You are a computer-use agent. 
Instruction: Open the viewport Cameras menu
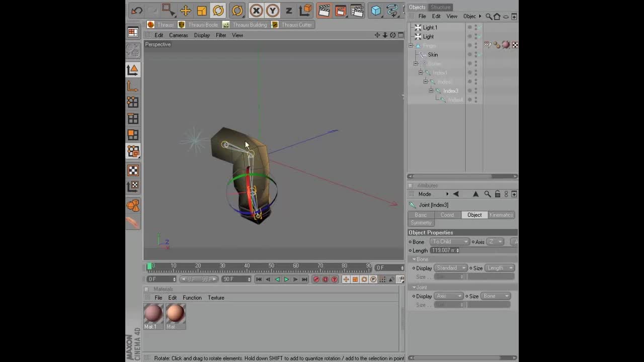tap(178, 35)
